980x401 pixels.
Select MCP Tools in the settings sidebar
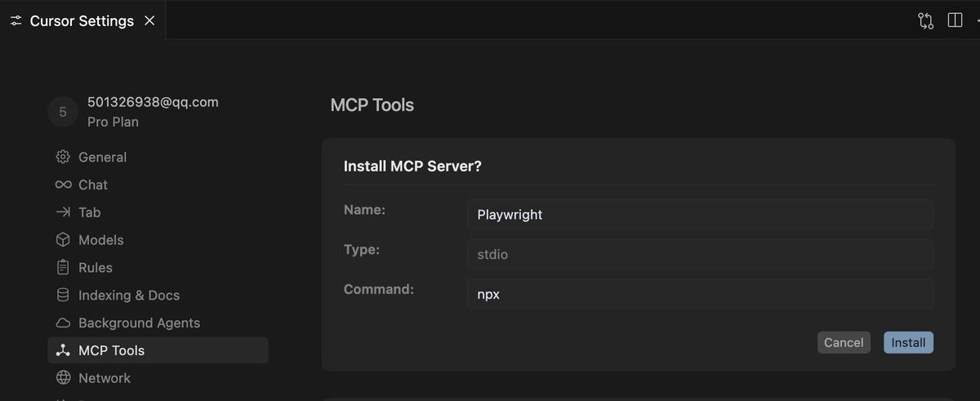coord(111,350)
